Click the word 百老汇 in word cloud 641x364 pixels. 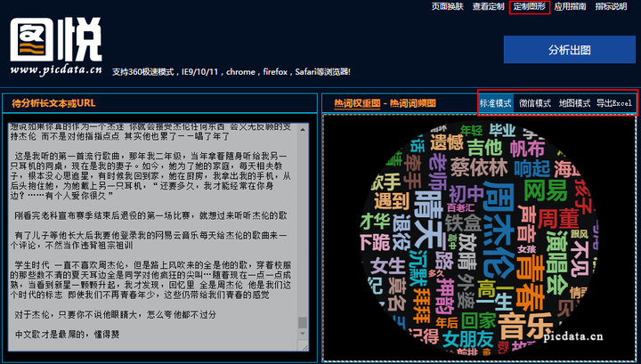click(x=460, y=208)
